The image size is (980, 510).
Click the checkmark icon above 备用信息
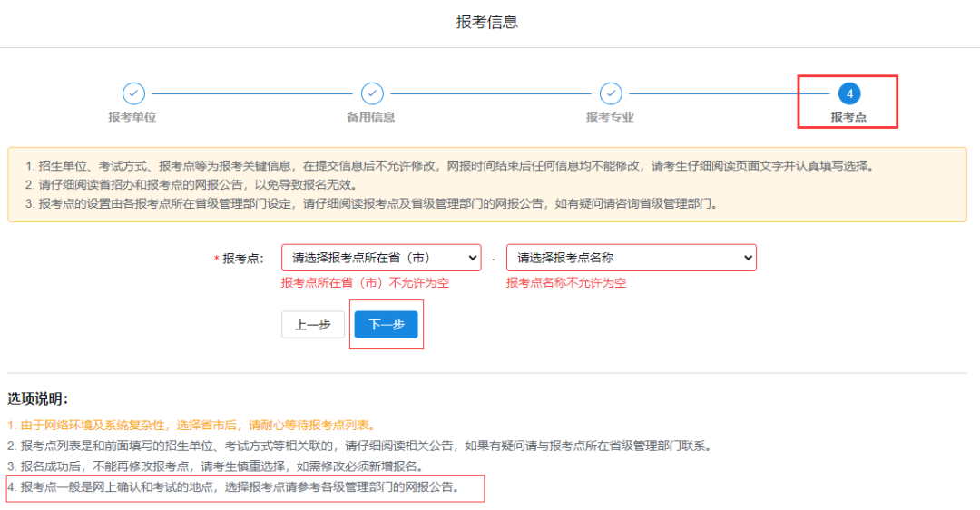click(372, 93)
